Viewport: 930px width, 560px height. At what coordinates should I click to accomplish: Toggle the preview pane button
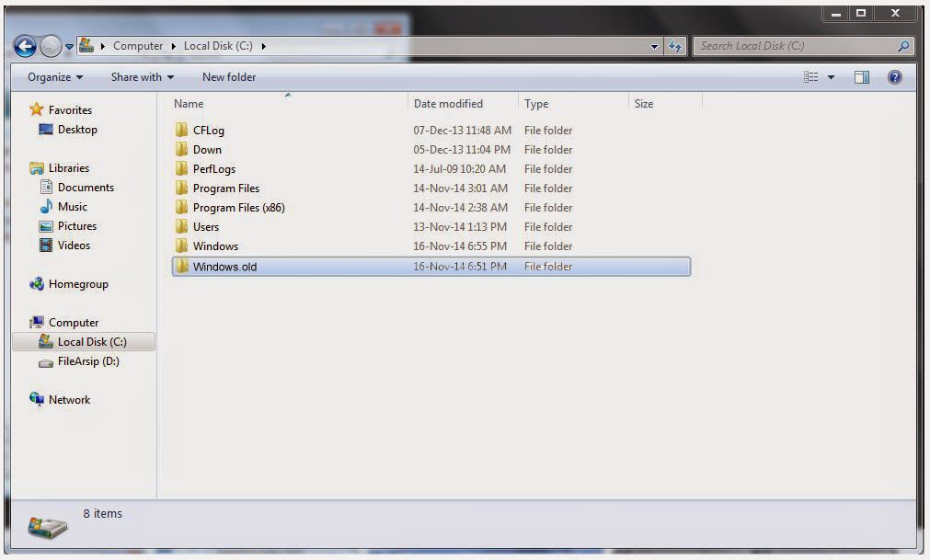point(862,77)
